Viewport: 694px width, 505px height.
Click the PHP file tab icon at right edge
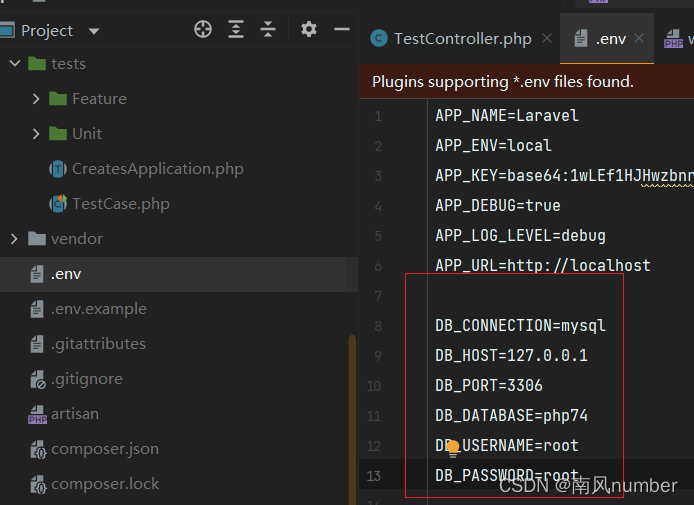pyautogui.click(x=673, y=39)
